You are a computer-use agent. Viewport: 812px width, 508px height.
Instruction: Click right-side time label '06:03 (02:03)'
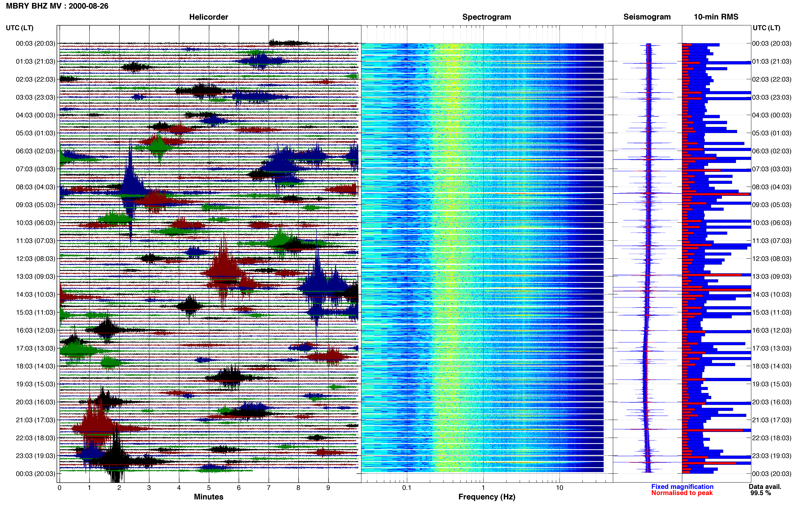(772, 151)
